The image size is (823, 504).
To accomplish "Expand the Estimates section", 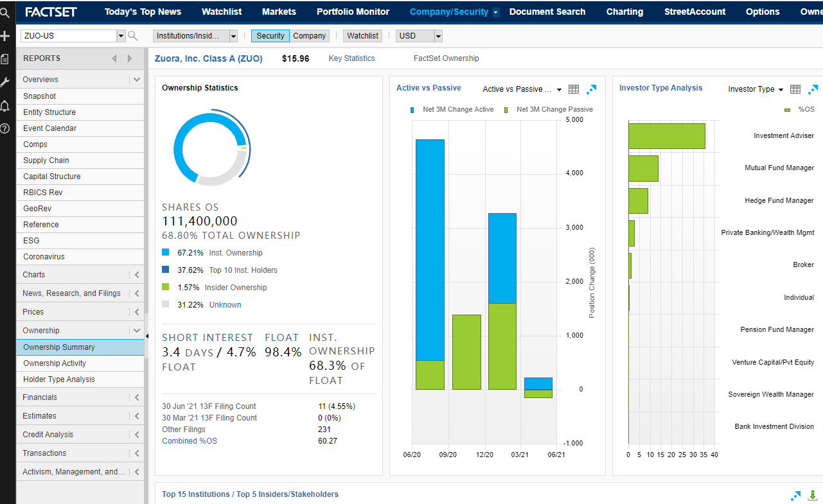I will coord(136,416).
